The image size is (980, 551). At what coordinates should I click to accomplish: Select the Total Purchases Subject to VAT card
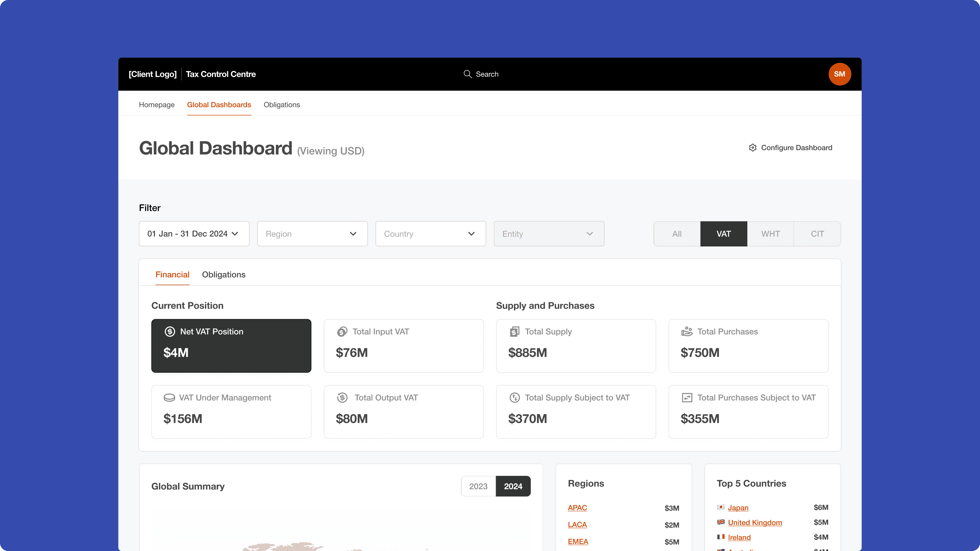(748, 412)
